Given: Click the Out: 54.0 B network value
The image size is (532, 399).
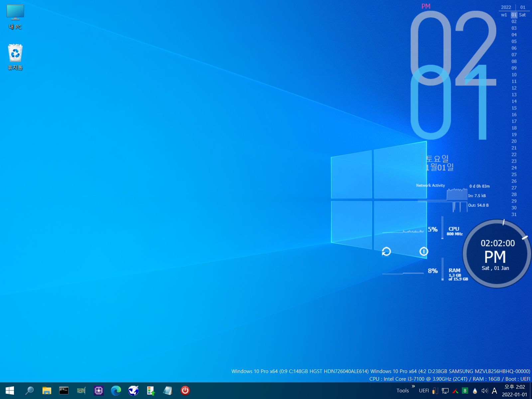Looking at the screenshot, I should tap(478, 205).
